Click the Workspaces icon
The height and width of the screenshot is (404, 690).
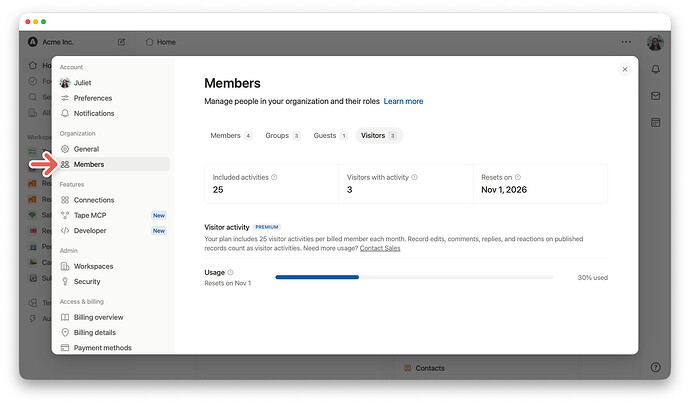click(x=65, y=266)
